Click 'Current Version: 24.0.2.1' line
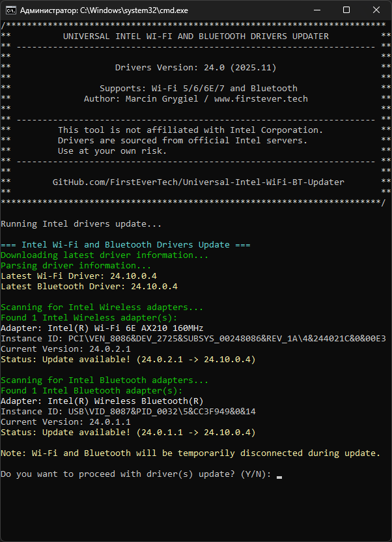 (66, 349)
